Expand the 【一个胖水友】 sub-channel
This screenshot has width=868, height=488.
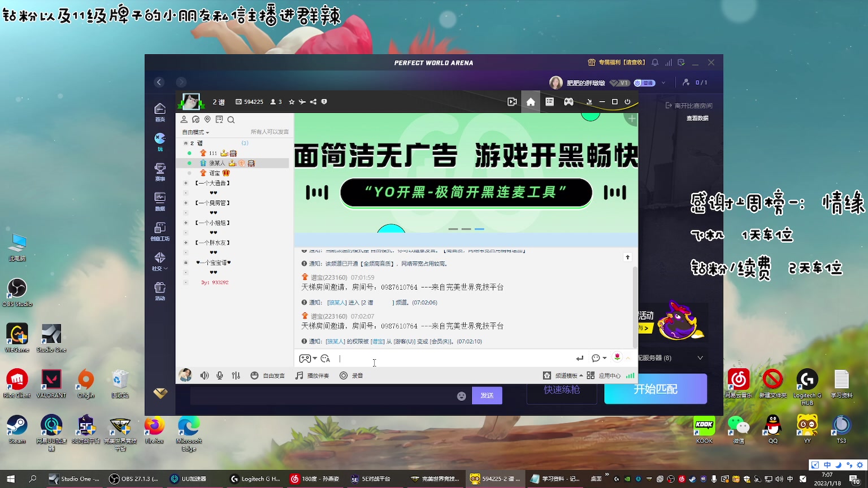185,242
